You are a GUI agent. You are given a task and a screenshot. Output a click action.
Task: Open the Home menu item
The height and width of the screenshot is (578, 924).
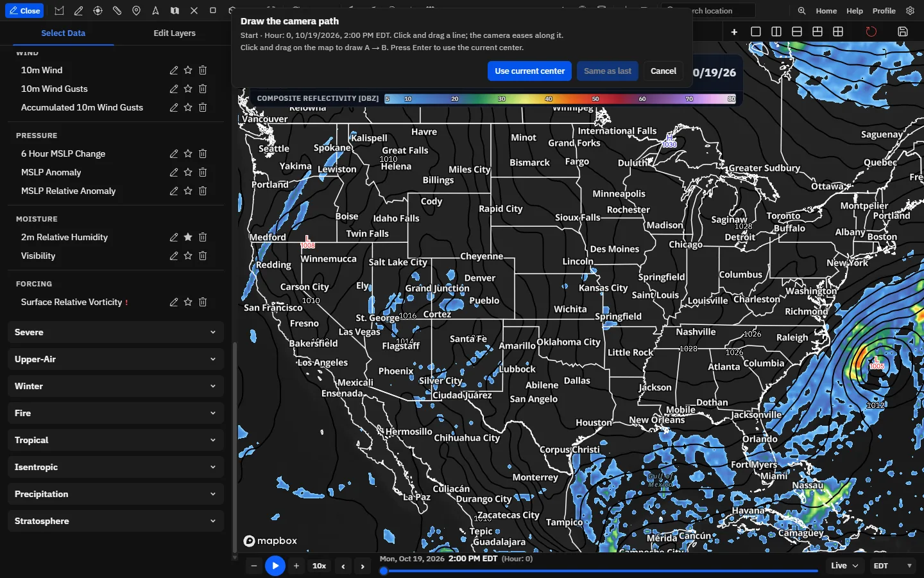point(826,11)
